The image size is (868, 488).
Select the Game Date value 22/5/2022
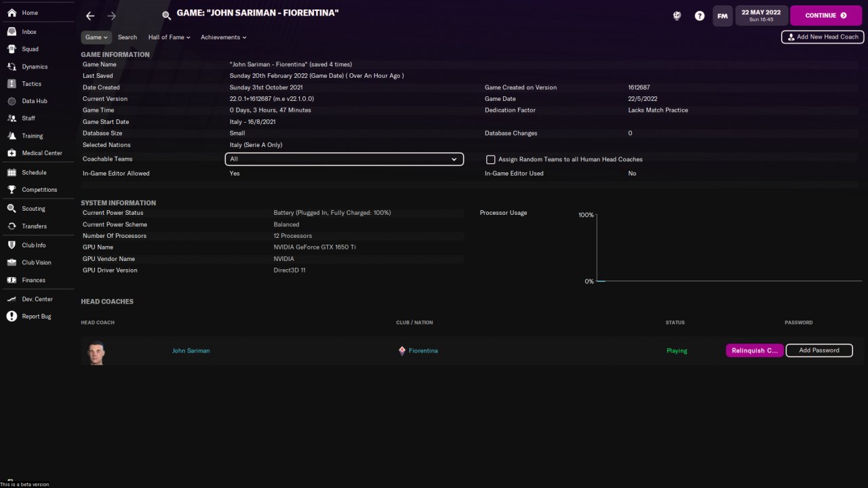pos(643,99)
